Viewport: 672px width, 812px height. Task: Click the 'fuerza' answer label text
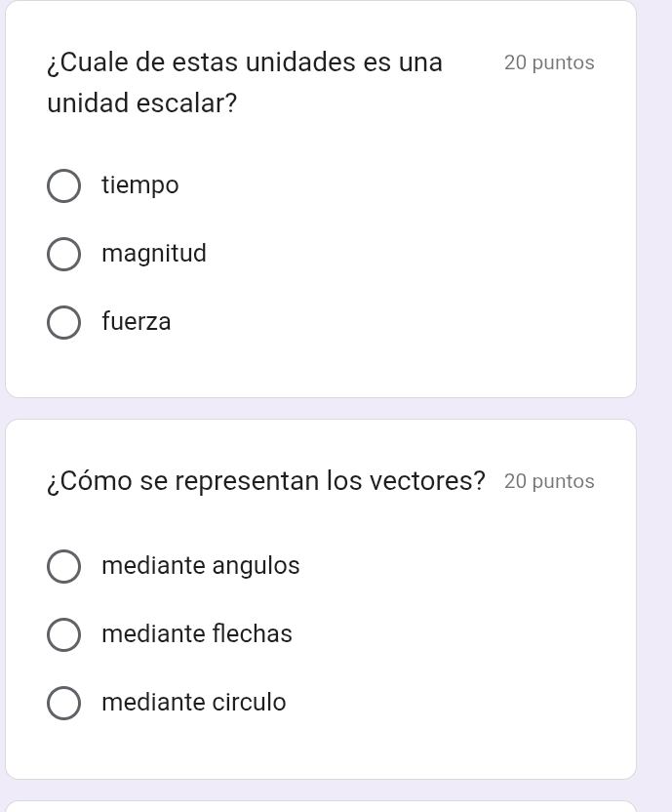[137, 322]
